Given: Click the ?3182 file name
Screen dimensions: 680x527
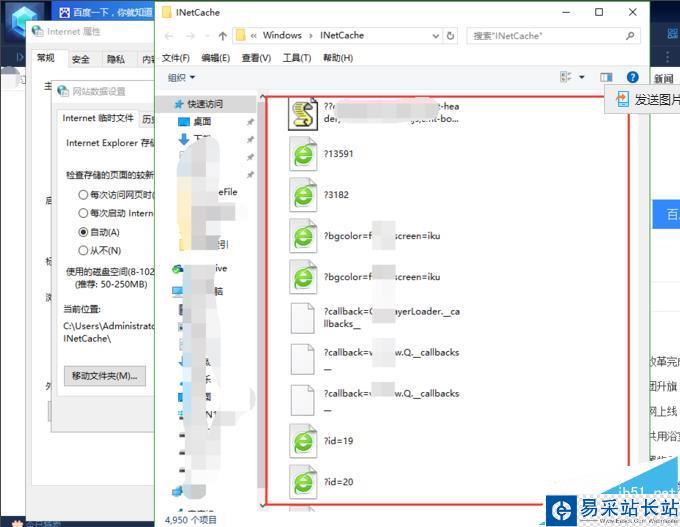Looking at the screenshot, I should [336, 195].
